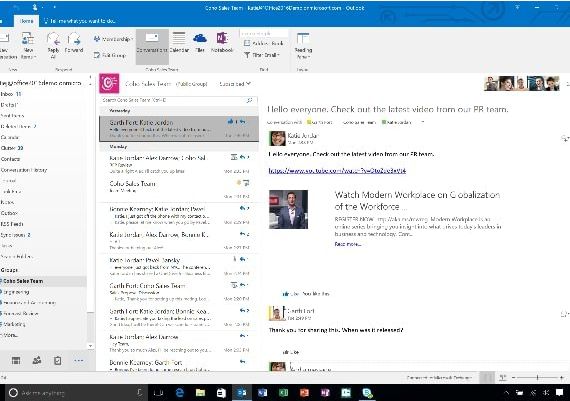Select the Contacts folder

[10, 159]
